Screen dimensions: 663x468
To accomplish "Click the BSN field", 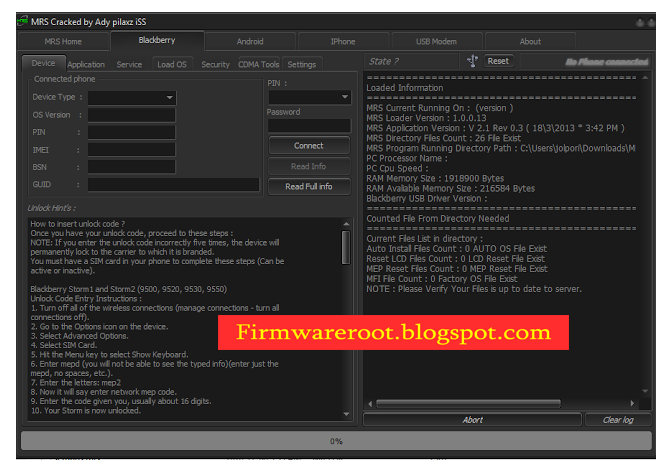I will click(x=132, y=167).
